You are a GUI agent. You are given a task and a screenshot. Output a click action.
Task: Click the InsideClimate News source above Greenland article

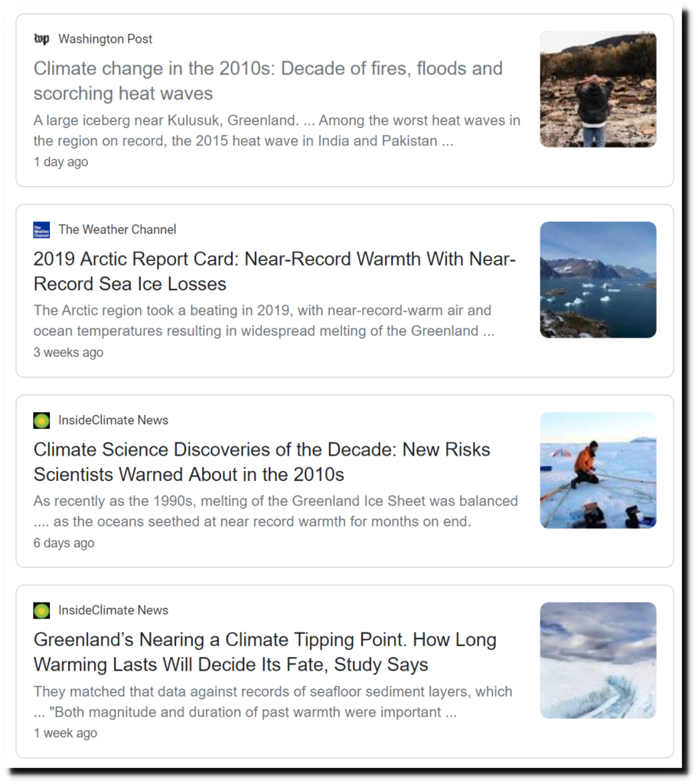point(113,610)
